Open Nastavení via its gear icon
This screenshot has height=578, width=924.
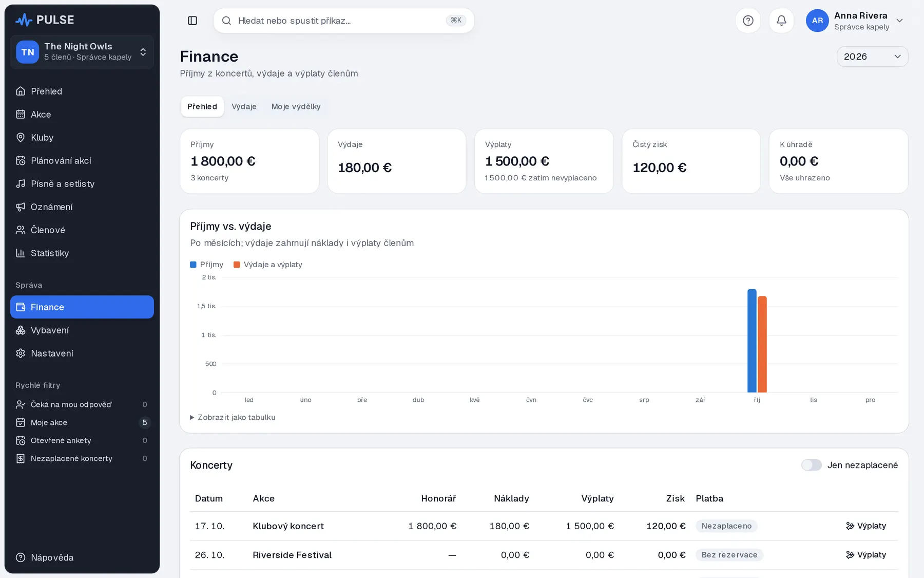[21, 353]
